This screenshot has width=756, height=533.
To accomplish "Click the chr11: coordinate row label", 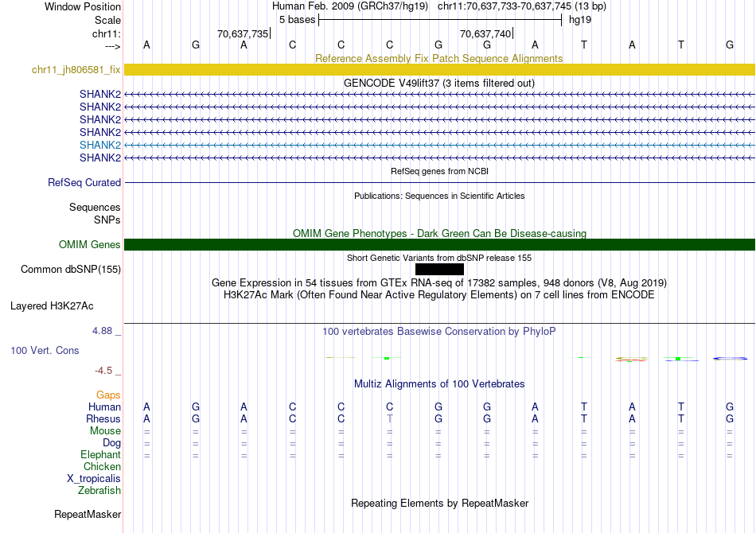I will pos(106,33).
